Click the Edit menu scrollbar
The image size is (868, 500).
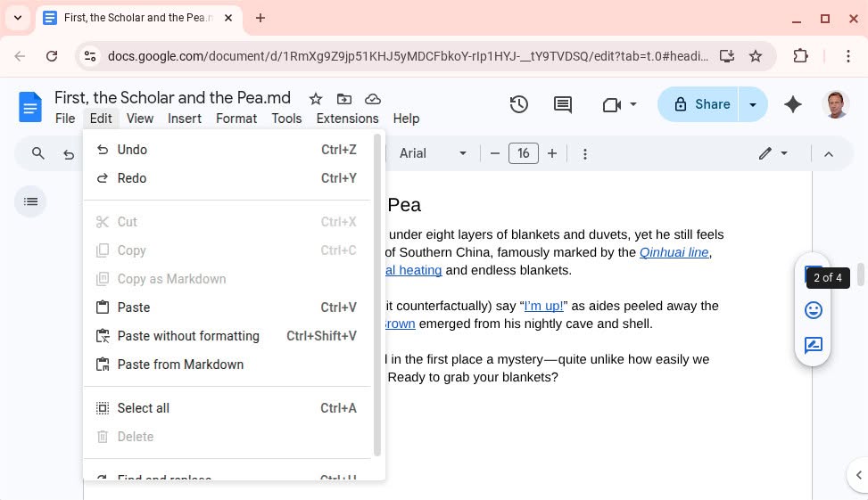377,295
